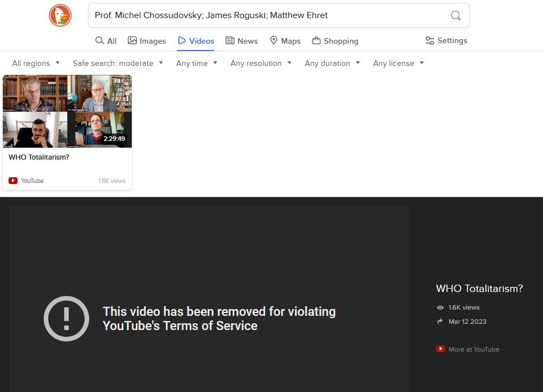543x392 pixels.
Task: Expand the Any resolution filter
Action: click(x=261, y=64)
